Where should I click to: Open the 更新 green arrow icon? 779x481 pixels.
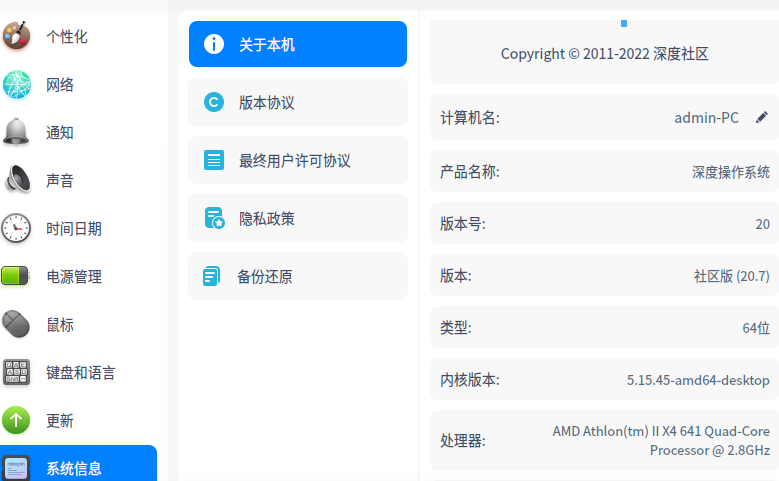click(x=16, y=420)
